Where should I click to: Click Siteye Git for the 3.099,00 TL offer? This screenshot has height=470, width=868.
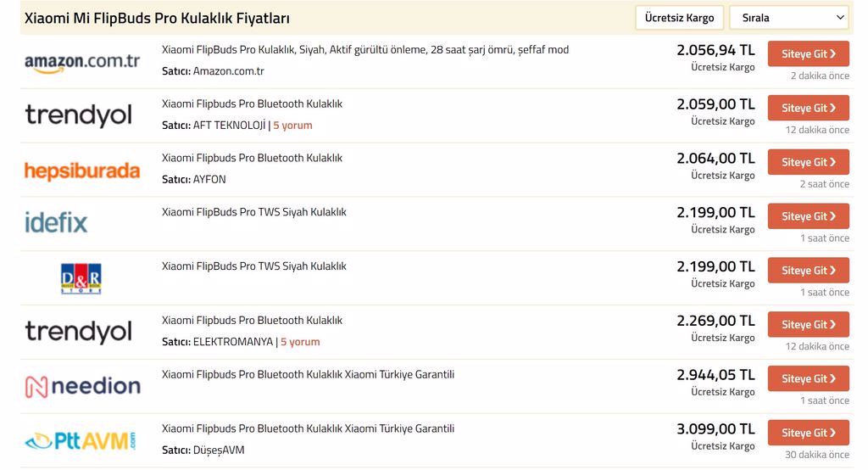tap(808, 433)
